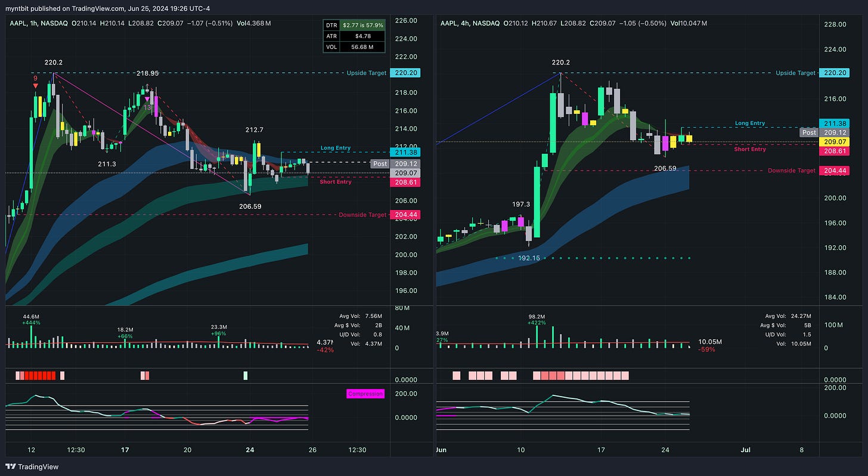Click the 211.38 Long Entry price tag on 1h chart
Image resolution: width=868 pixels, height=476 pixels.
coord(405,152)
